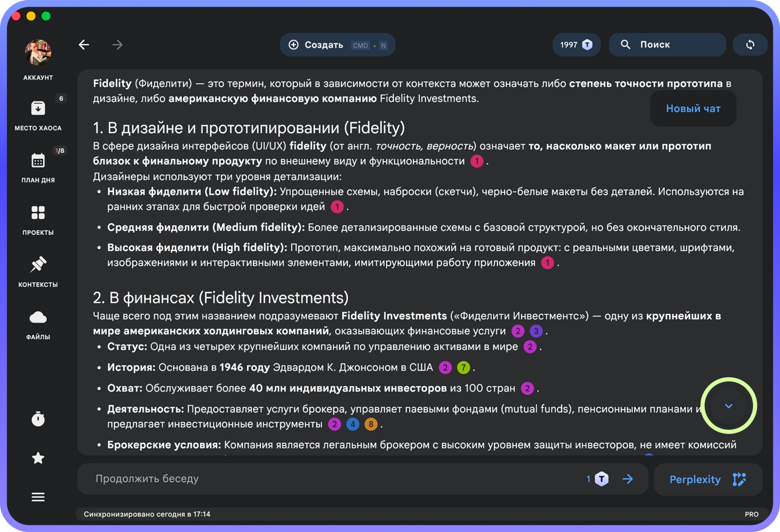This screenshot has width=780, height=532.
Task: Send message with the arrow icon
Action: coord(628,479)
